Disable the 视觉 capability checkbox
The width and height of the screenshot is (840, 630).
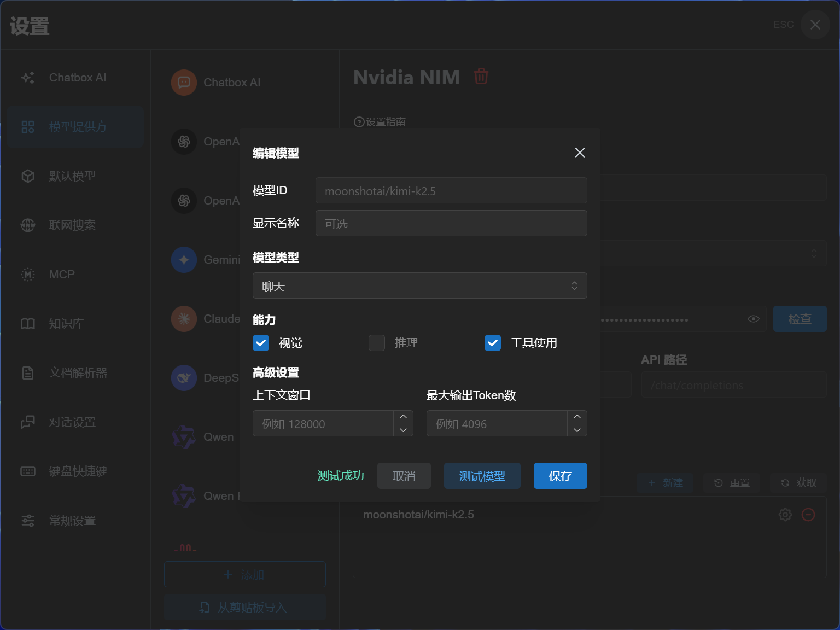point(261,343)
